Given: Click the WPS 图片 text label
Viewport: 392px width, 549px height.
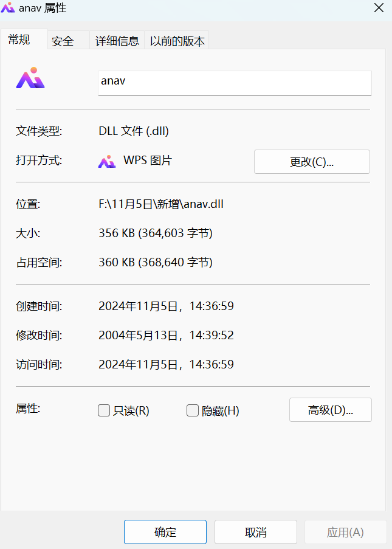Looking at the screenshot, I should point(148,161).
